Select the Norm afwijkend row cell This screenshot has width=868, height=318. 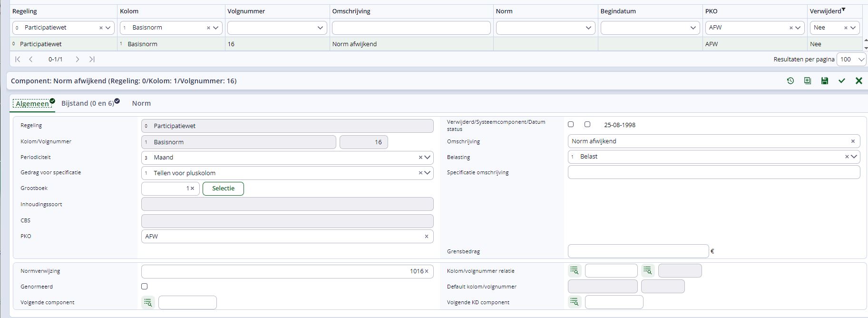[x=411, y=44]
